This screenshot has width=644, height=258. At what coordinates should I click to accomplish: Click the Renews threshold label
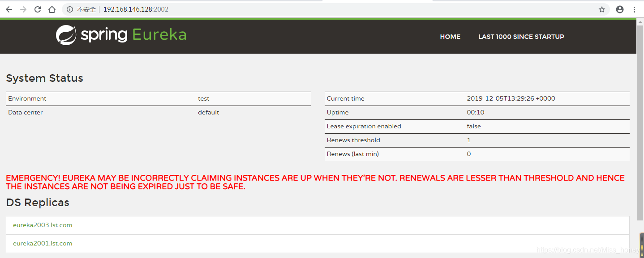(353, 140)
